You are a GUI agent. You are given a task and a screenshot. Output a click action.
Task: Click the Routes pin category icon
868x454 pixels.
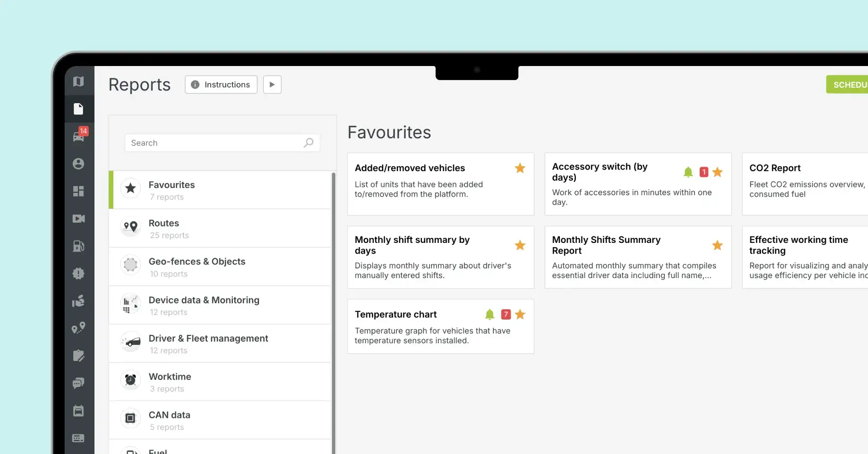coord(130,227)
